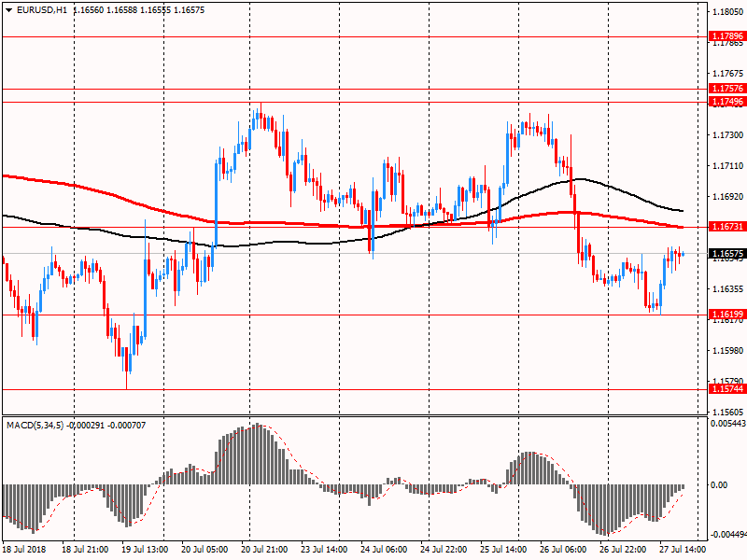Click the MACD(5,34,5) indicator label

(x=35, y=426)
